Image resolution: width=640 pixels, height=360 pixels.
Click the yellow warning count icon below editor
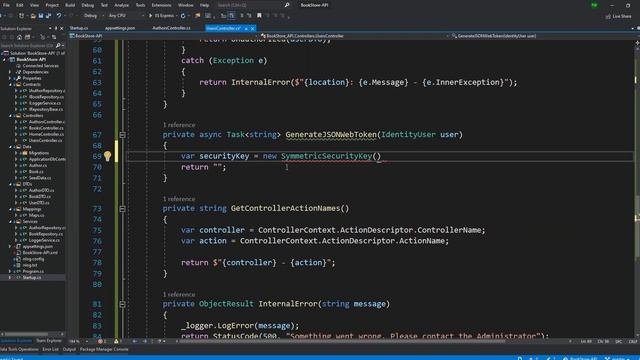pos(116,341)
